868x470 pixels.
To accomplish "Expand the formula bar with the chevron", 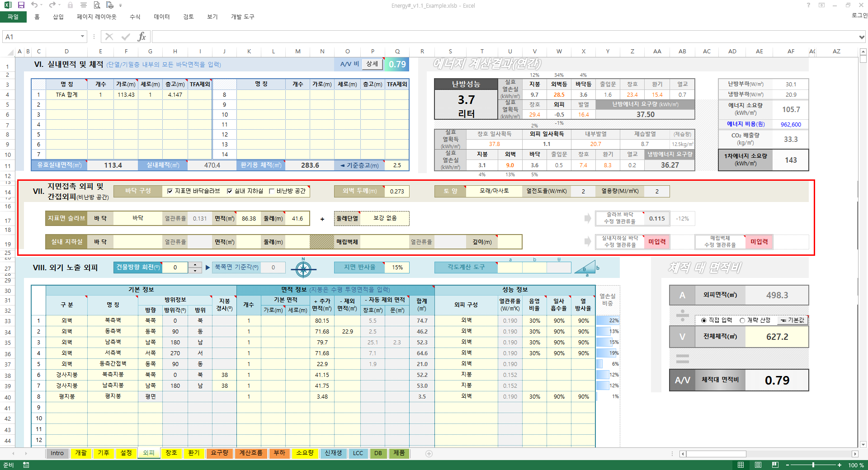I will (862, 37).
